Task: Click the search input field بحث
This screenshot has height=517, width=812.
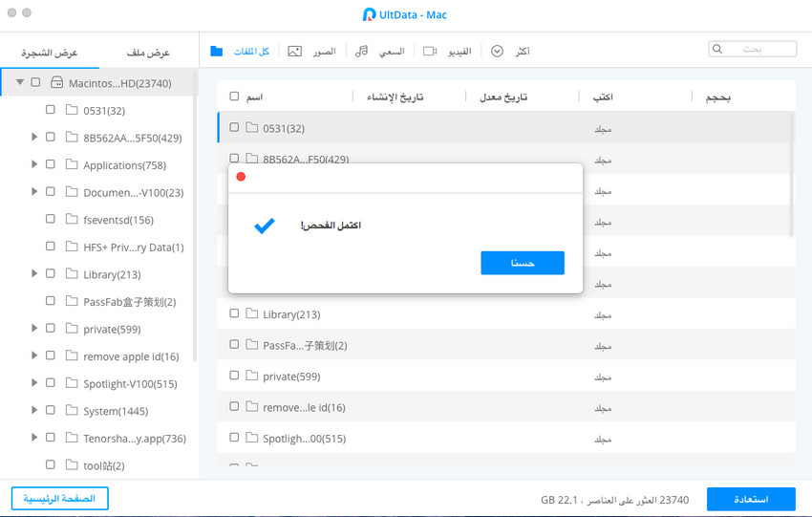Action: coord(753,49)
